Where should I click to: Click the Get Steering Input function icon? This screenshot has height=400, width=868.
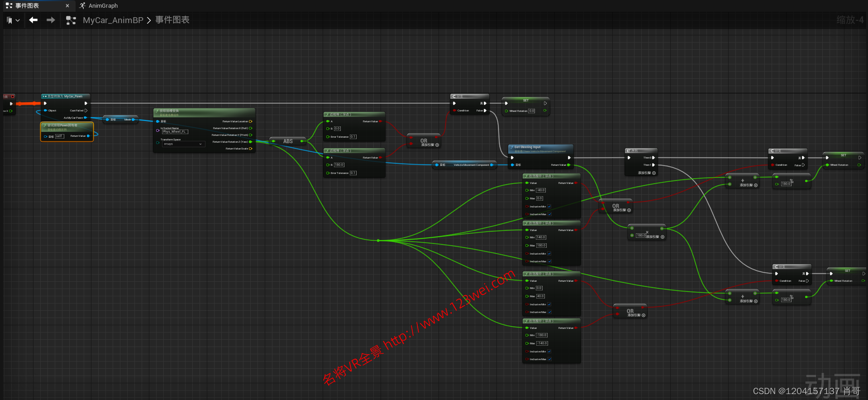coord(511,147)
